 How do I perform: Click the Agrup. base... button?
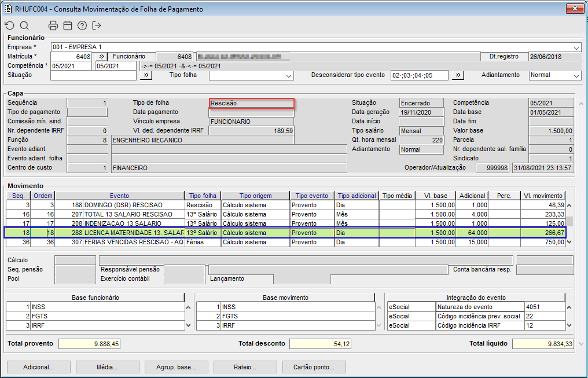click(x=175, y=367)
